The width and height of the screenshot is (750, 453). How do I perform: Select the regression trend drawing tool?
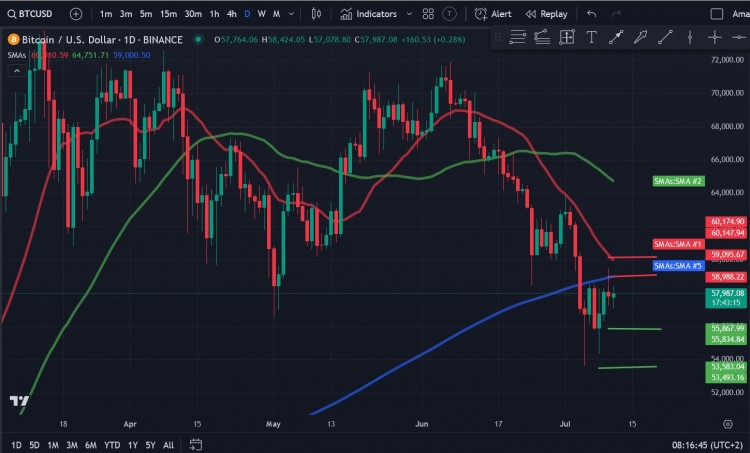tap(542, 37)
